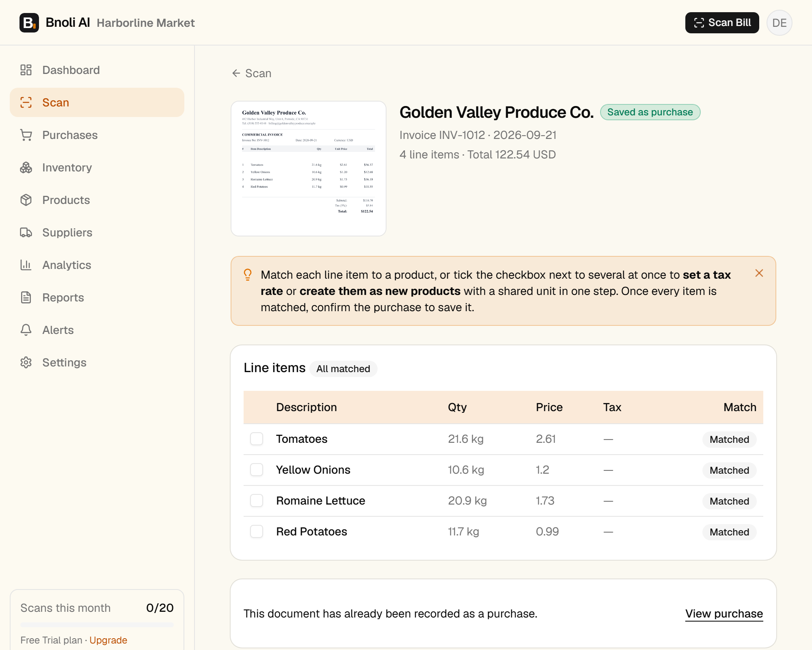Open Products via package icon

tap(26, 200)
